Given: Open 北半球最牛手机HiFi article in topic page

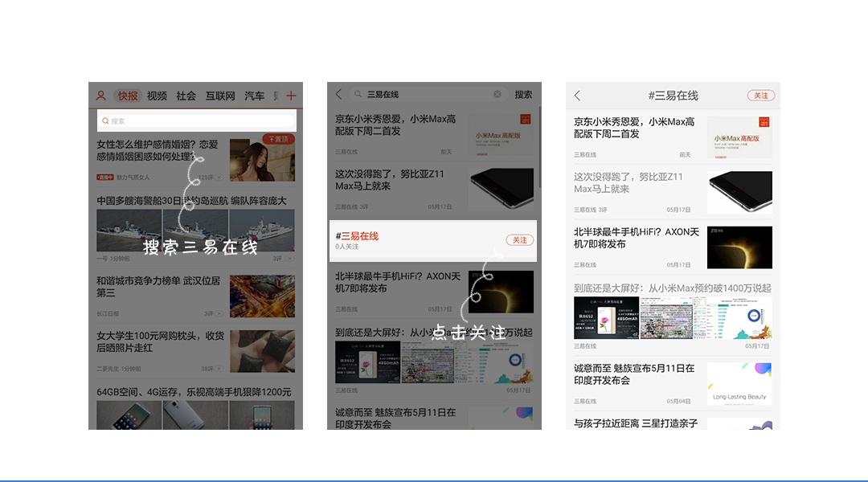Looking at the screenshot, I should pyautogui.click(x=636, y=238).
